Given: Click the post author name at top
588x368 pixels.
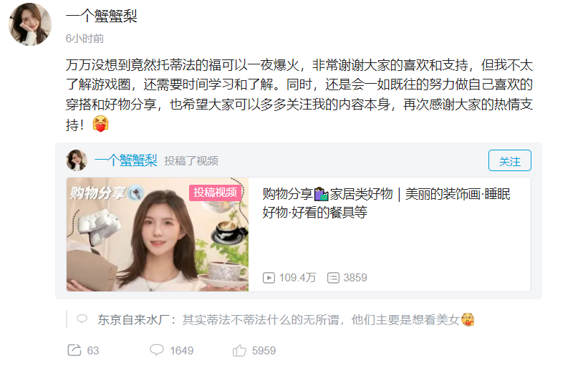Looking at the screenshot, I should coord(101,16).
